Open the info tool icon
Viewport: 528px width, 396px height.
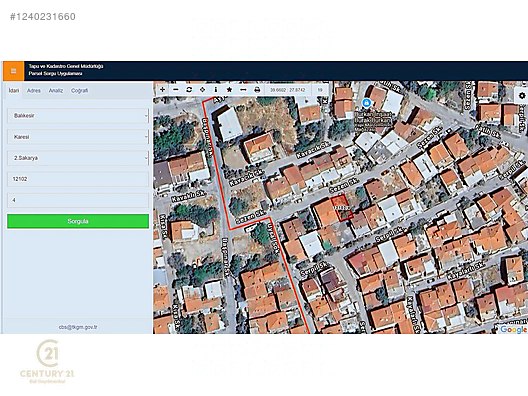click(x=216, y=90)
